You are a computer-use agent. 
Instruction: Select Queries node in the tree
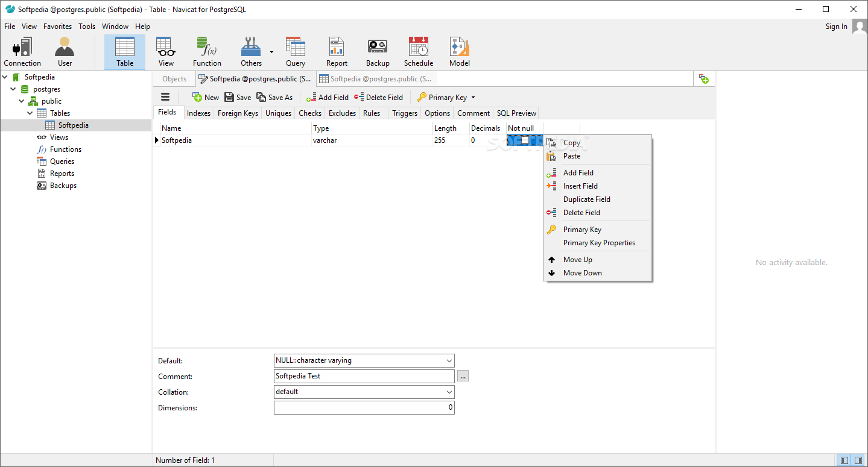[x=62, y=161]
